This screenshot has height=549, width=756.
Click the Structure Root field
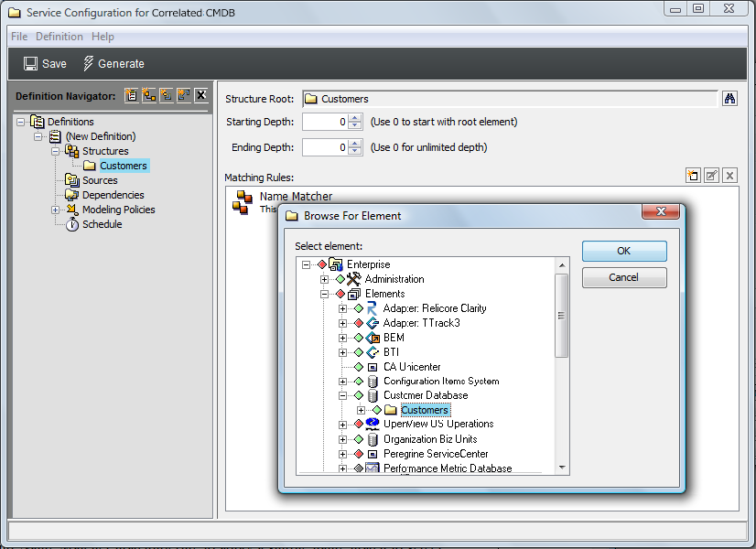coord(510,99)
